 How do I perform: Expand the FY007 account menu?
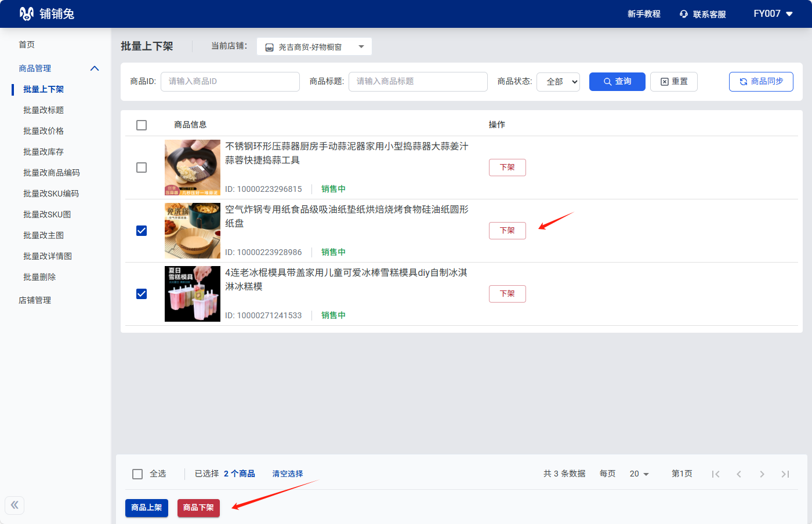coord(773,14)
